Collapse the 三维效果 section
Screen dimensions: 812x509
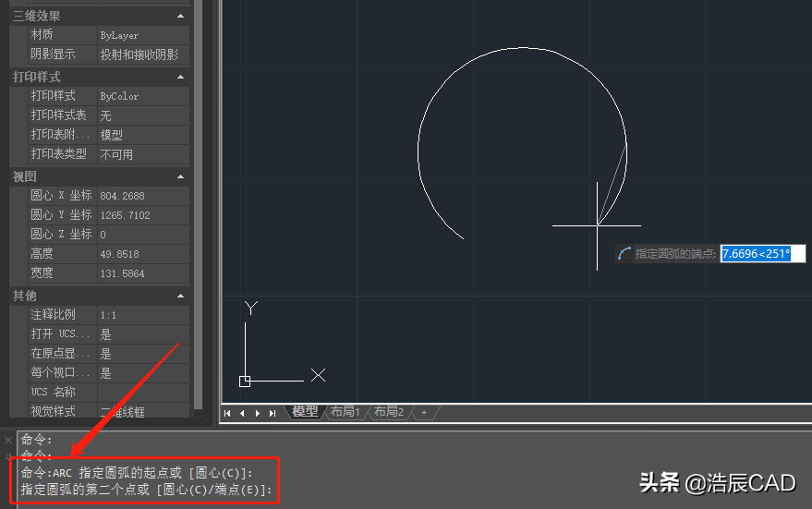click(x=180, y=16)
